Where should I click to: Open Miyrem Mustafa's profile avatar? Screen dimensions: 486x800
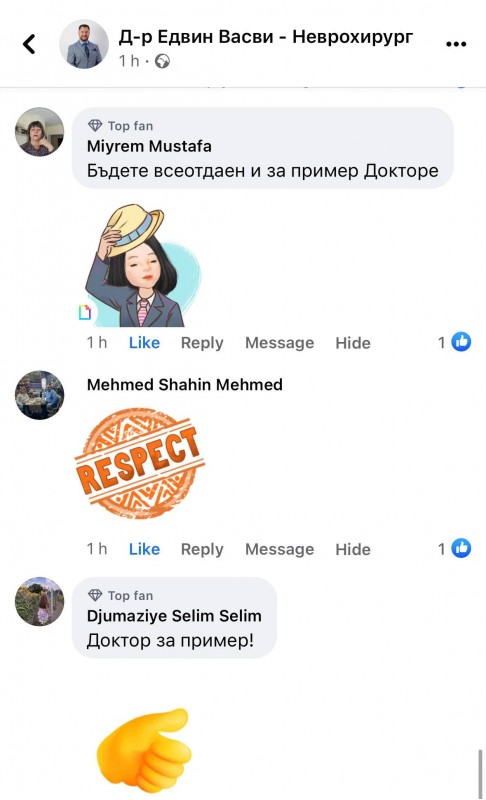click(40, 132)
